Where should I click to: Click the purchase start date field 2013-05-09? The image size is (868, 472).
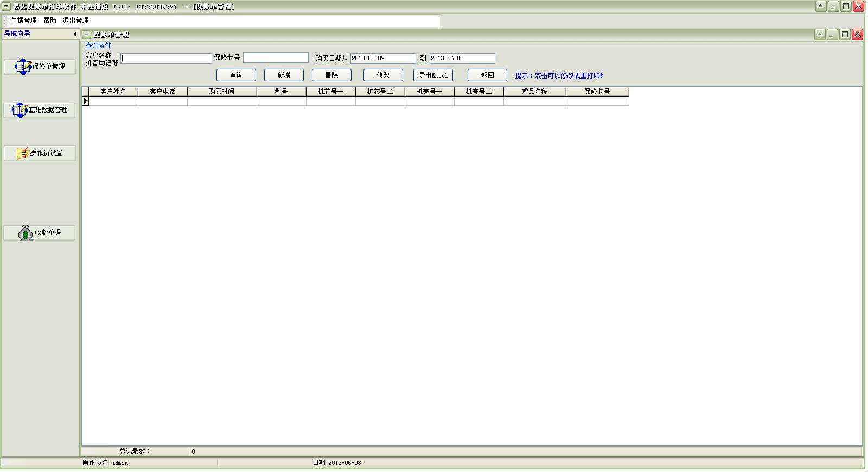tap(383, 59)
